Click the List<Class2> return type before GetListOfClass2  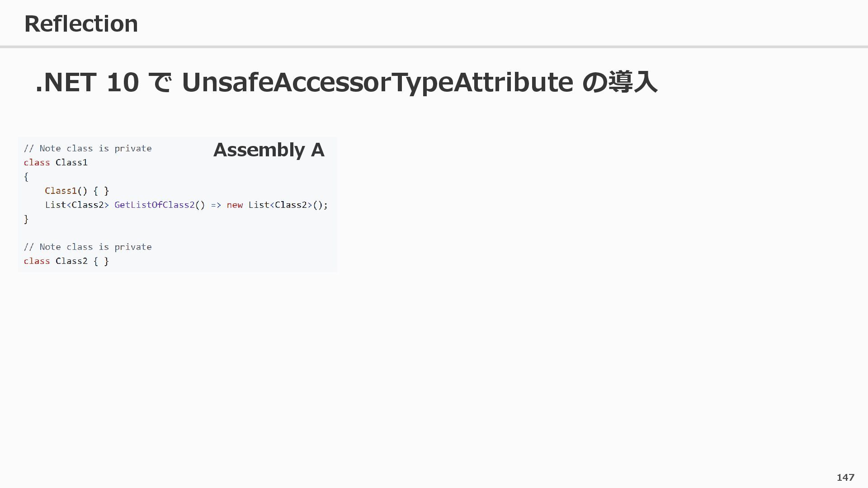click(x=77, y=205)
